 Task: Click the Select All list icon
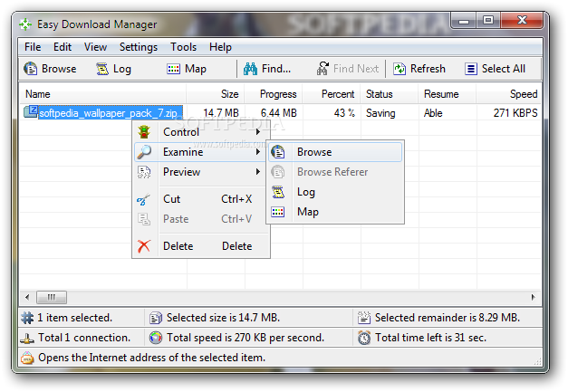tap(470, 69)
